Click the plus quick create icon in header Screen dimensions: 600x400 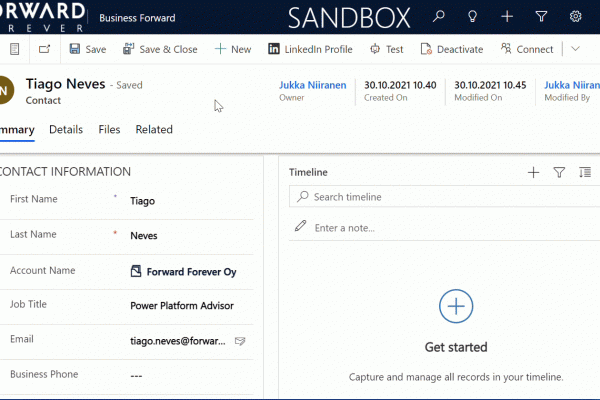tap(507, 16)
